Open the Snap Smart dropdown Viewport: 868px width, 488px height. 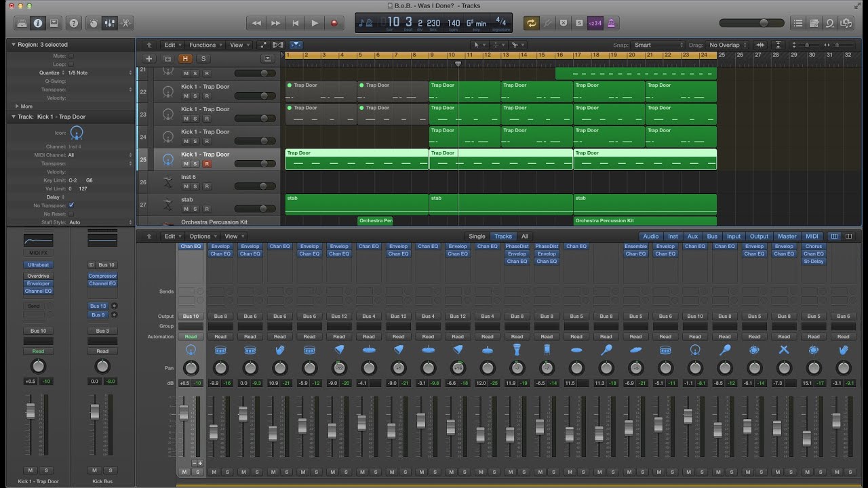pyautogui.click(x=658, y=45)
